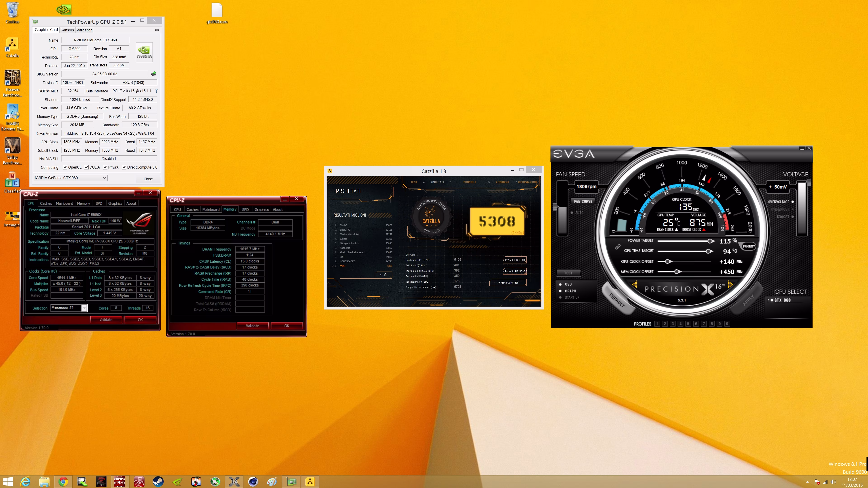Click the Bus Interface question mark in GPU-Z
The image size is (868, 488).
tap(156, 91)
